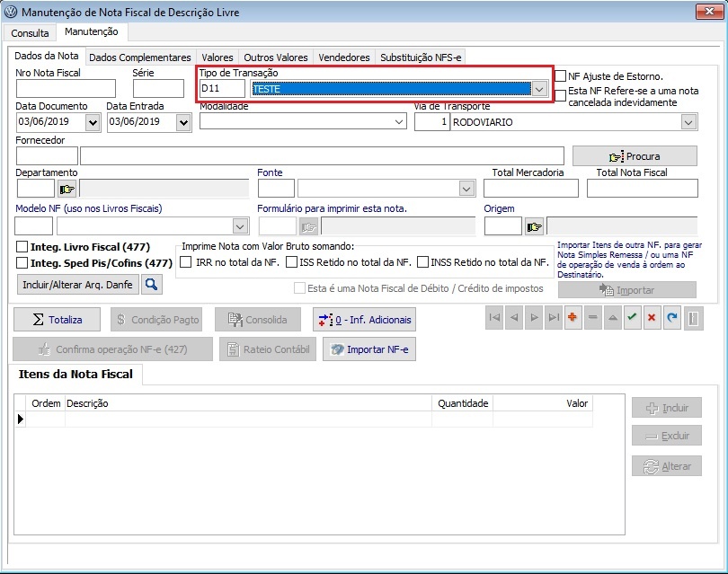Screen dimensions: 728x574
Task: Enable the NF Ajuste de Estorno checkbox
Action: pos(561,76)
